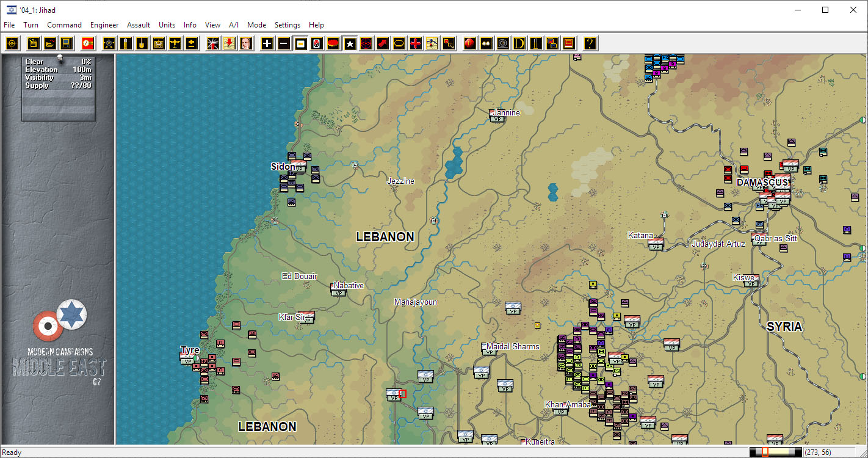Toggle the red rectangle frame button
This screenshot has height=458, width=868.
tap(569, 43)
